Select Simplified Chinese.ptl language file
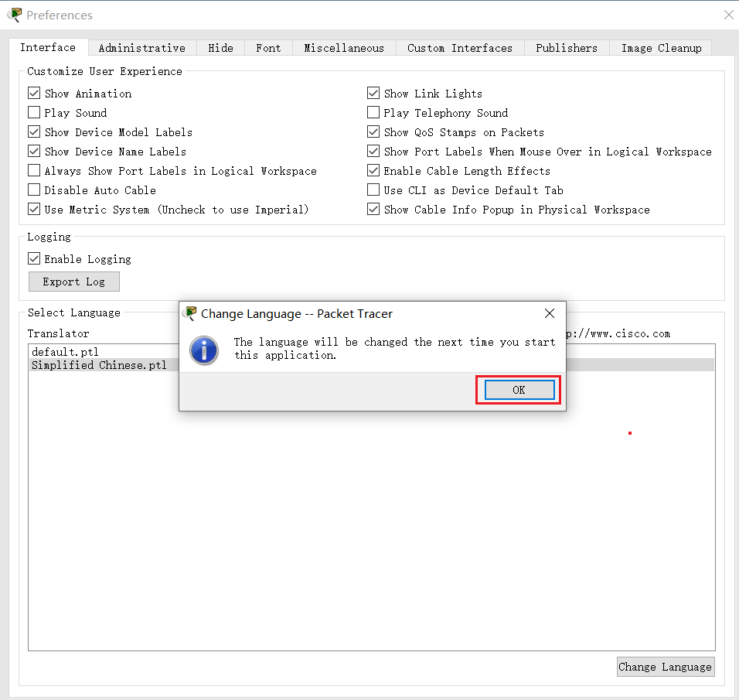This screenshot has height=700, width=739. click(x=99, y=365)
